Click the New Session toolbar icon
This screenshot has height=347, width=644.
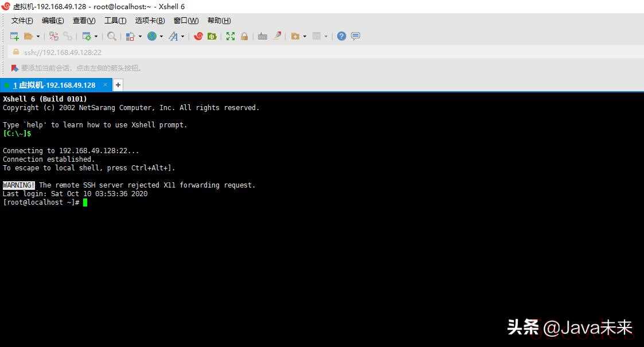(14, 36)
